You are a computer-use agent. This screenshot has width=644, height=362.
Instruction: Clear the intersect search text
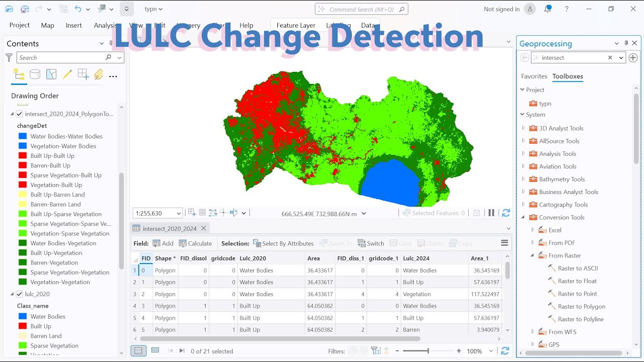coord(610,58)
